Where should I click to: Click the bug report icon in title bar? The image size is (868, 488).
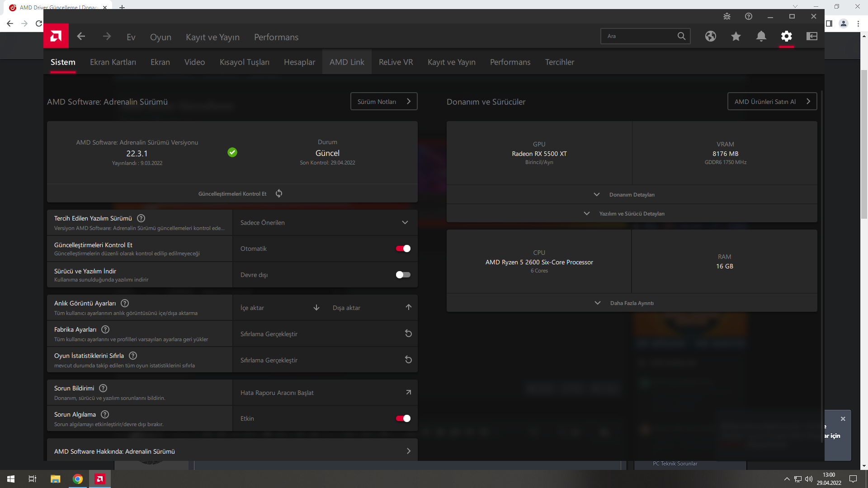pyautogui.click(x=727, y=16)
